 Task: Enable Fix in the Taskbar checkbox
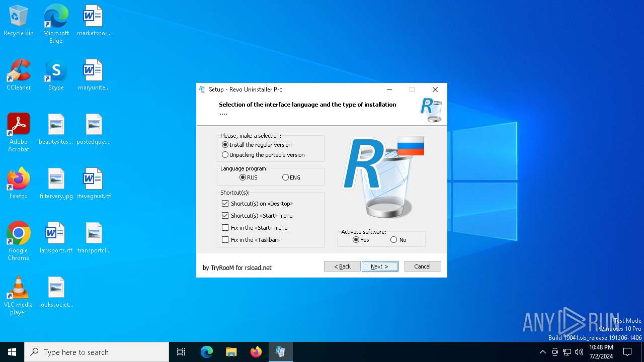(251, 240)
